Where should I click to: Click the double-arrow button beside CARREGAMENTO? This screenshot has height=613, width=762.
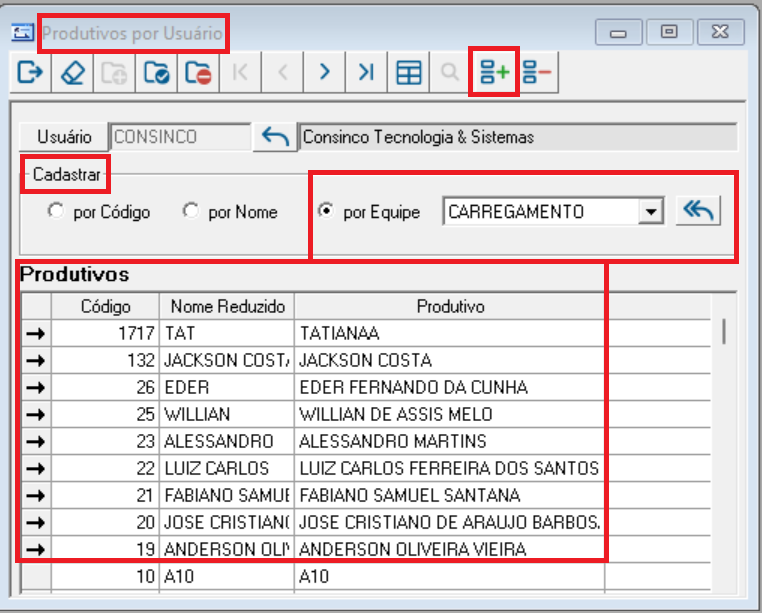[698, 211]
